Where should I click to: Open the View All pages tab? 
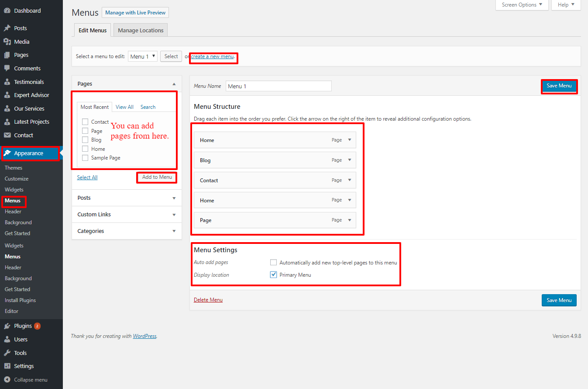(124, 107)
